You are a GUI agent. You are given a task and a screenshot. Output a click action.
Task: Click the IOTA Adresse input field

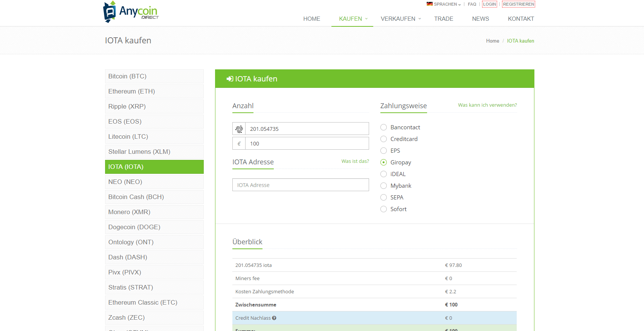click(x=301, y=185)
